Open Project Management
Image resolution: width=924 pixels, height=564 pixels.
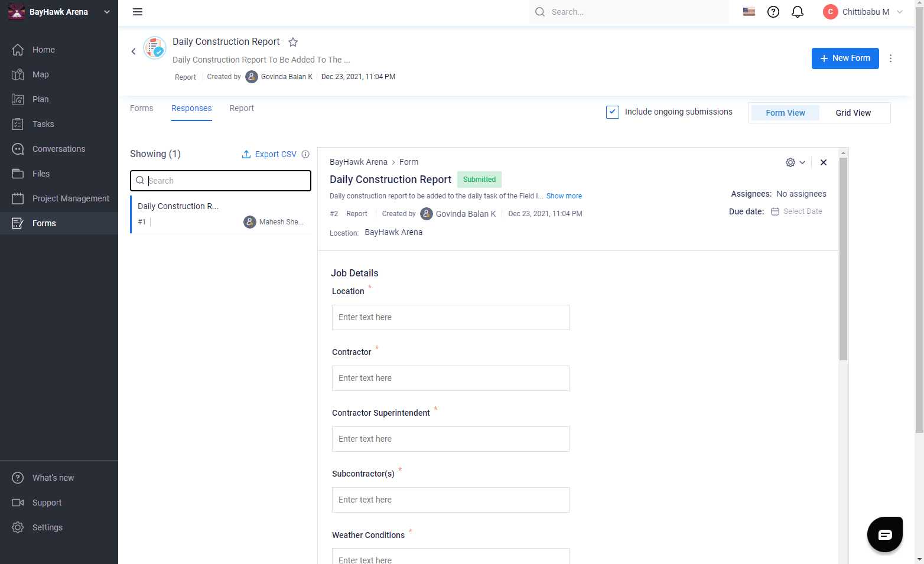point(59,198)
